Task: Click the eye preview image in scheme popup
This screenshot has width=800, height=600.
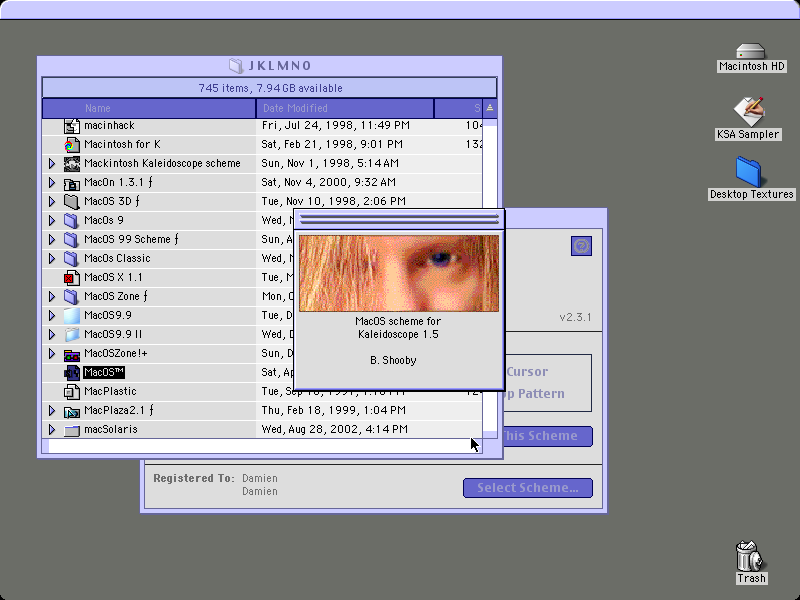Action: 398,273
